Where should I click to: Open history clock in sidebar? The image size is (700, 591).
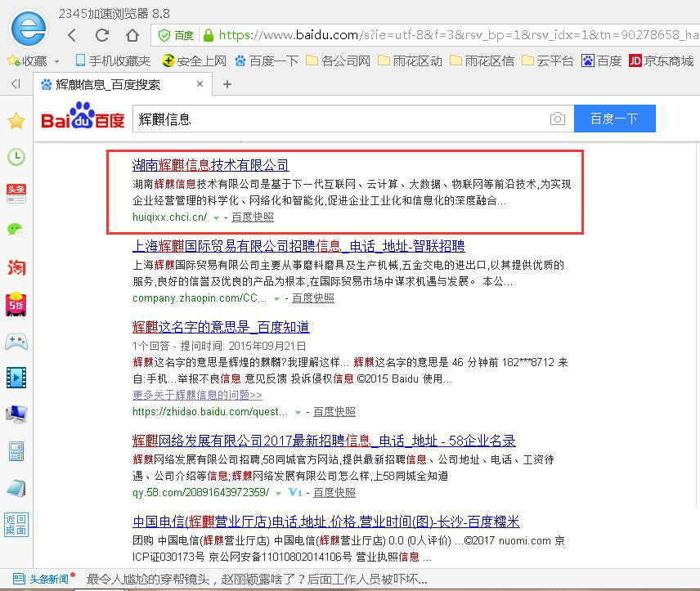click(16, 157)
